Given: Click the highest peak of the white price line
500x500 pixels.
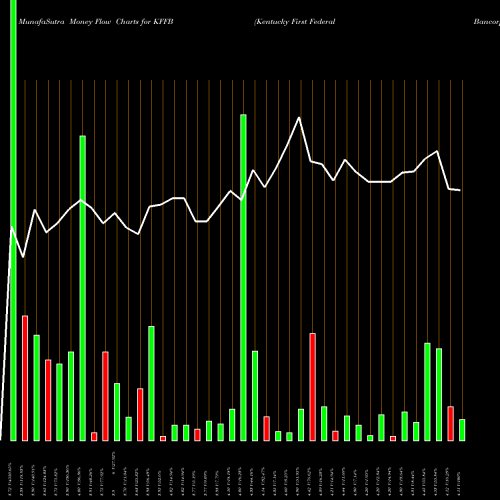Looking at the screenshot, I should click(299, 118).
